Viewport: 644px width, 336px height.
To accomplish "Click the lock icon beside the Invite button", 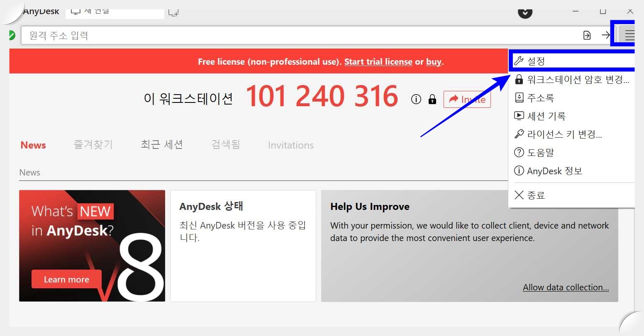I will tap(432, 100).
